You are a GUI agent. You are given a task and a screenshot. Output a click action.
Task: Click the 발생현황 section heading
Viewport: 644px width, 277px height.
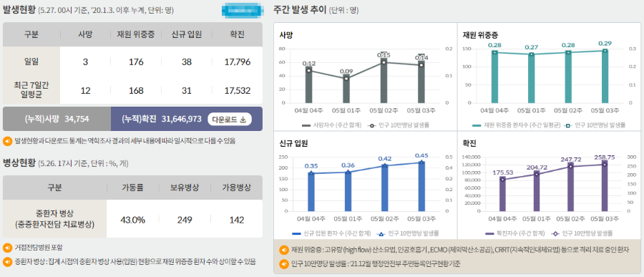point(19,10)
